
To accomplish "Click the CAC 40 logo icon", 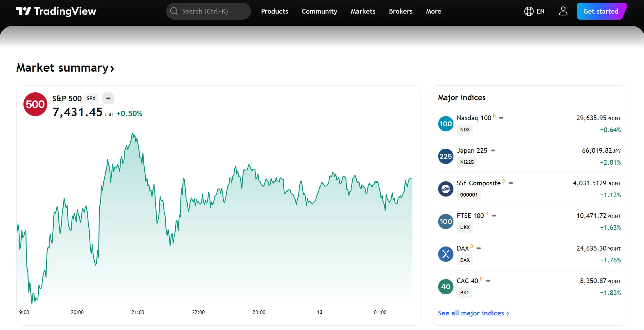I will pyautogui.click(x=446, y=287).
